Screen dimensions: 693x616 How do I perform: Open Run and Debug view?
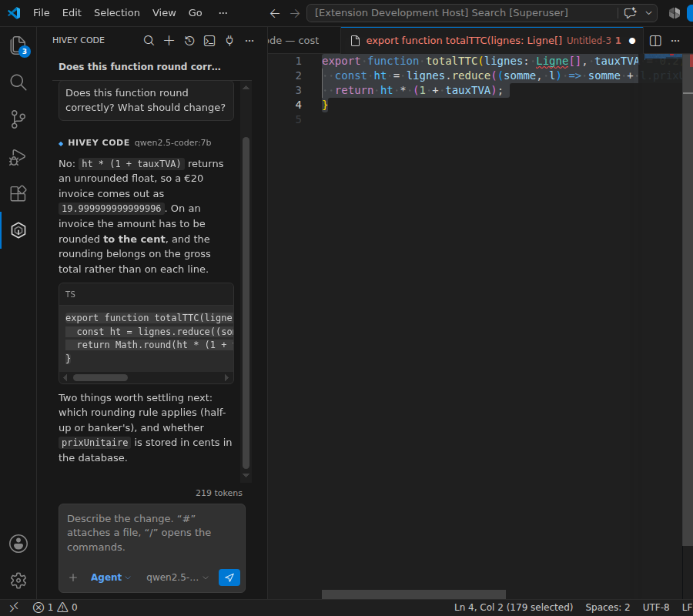coord(18,156)
